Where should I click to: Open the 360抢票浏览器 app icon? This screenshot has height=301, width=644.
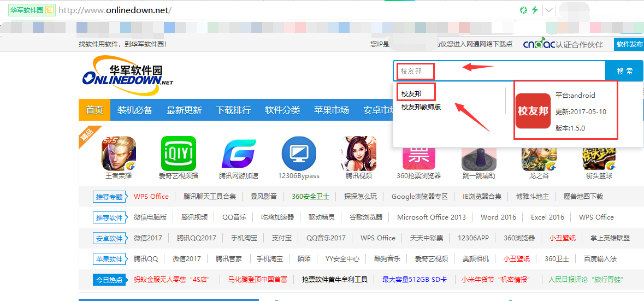click(418, 159)
